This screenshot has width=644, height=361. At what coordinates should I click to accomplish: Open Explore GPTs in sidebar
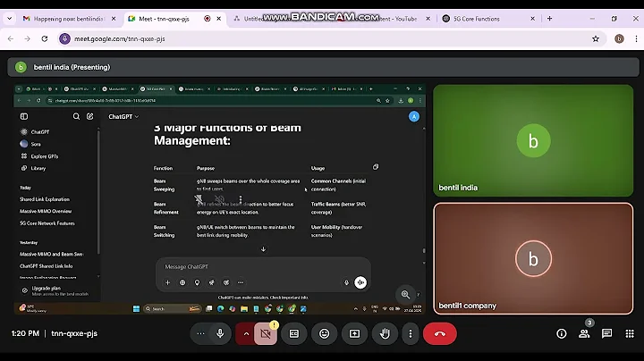(x=45, y=155)
